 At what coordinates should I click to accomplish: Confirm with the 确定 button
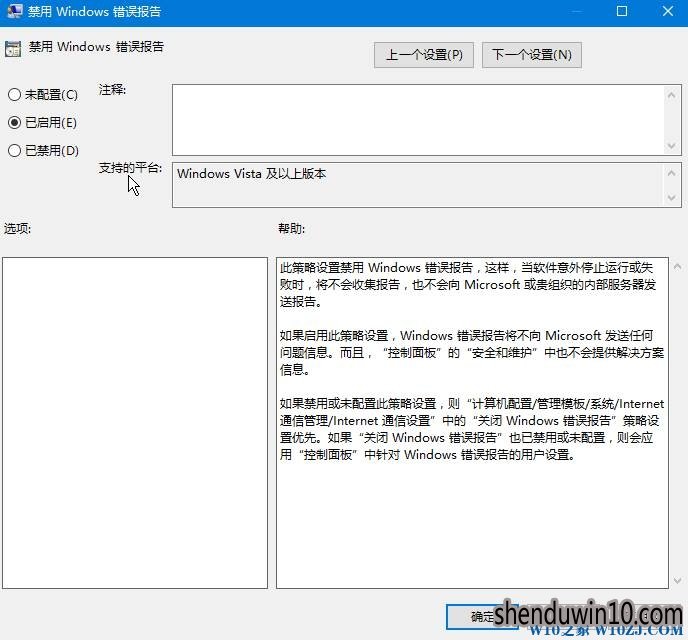(482, 617)
